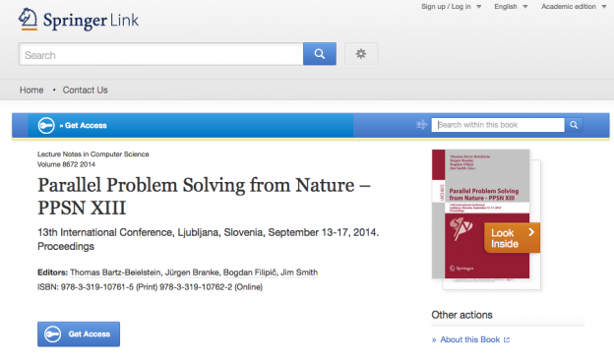Viewport: 614px width, 364px height.
Task: Open search options gear icon
Action: [361, 54]
